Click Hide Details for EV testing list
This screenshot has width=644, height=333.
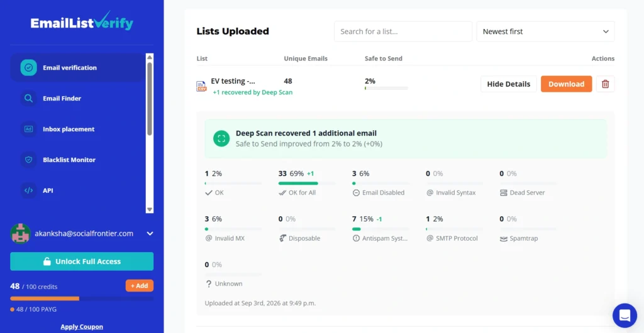point(508,84)
